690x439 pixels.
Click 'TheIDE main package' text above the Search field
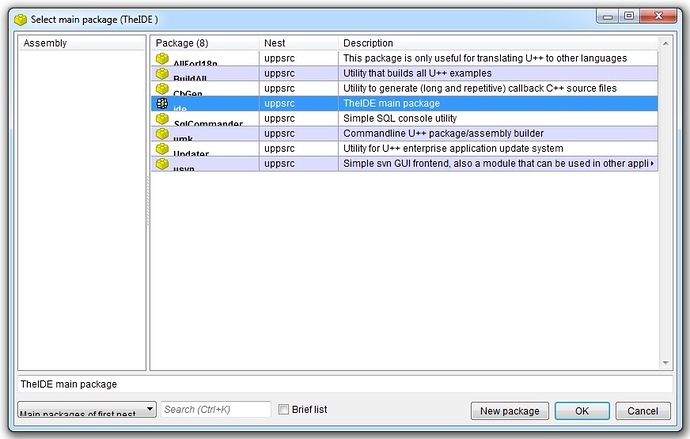69,384
